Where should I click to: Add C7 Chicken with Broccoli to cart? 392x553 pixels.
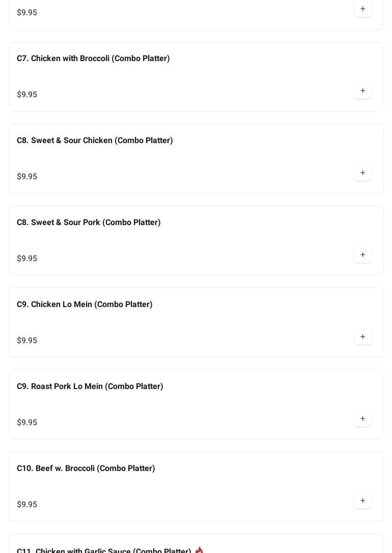coord(362,91)
